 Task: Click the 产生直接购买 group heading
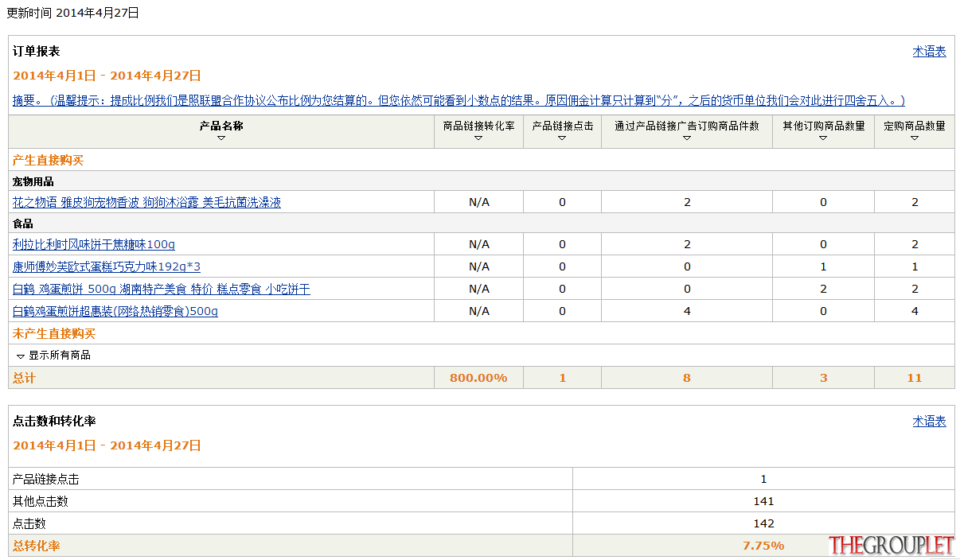[48, 160]
